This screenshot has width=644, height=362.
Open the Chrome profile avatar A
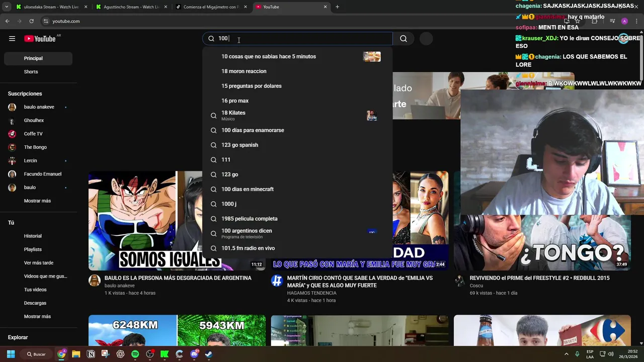coord(624,21)
